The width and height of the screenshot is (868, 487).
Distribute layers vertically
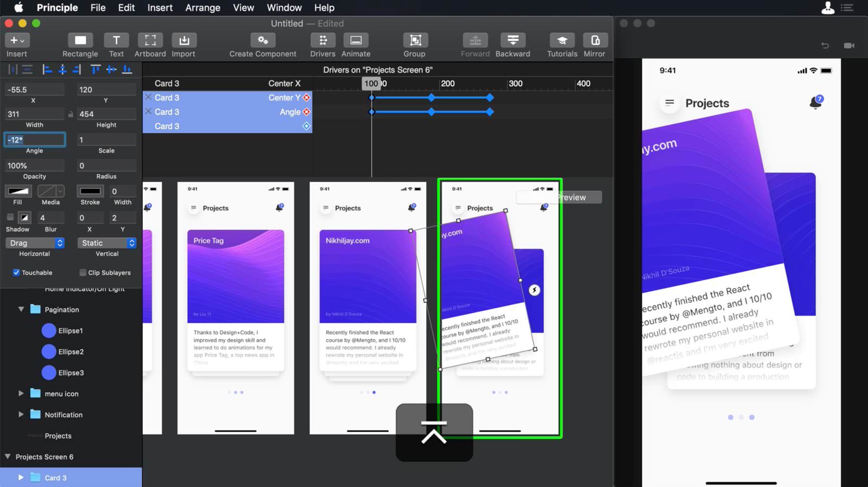[x=28, y=69]
